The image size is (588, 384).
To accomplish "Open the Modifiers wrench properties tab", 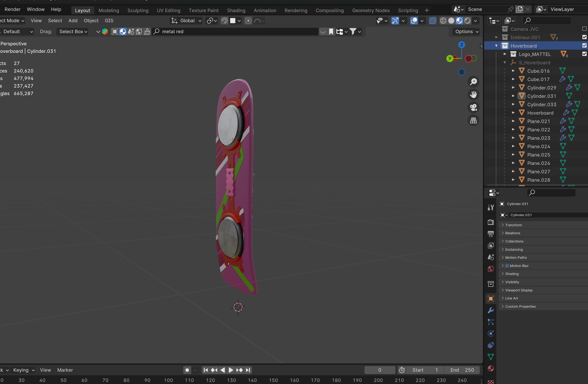I will (x=491, y=310).
